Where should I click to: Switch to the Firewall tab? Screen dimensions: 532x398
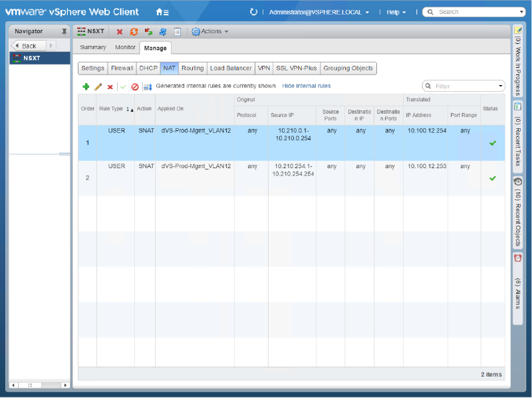point(122,68)
